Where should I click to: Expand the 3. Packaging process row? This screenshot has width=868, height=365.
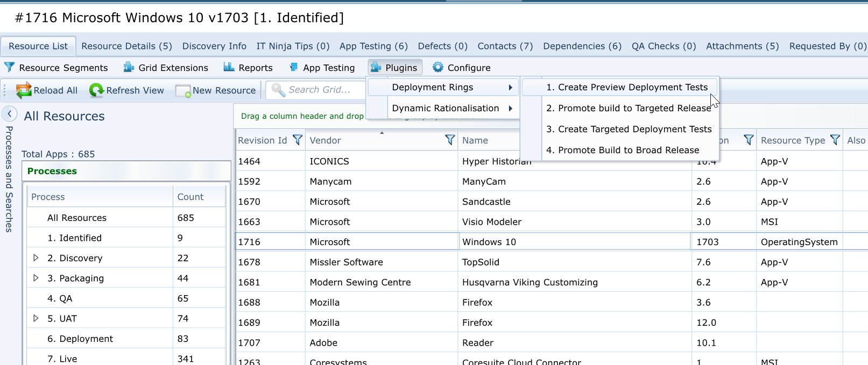pos(36,278)
